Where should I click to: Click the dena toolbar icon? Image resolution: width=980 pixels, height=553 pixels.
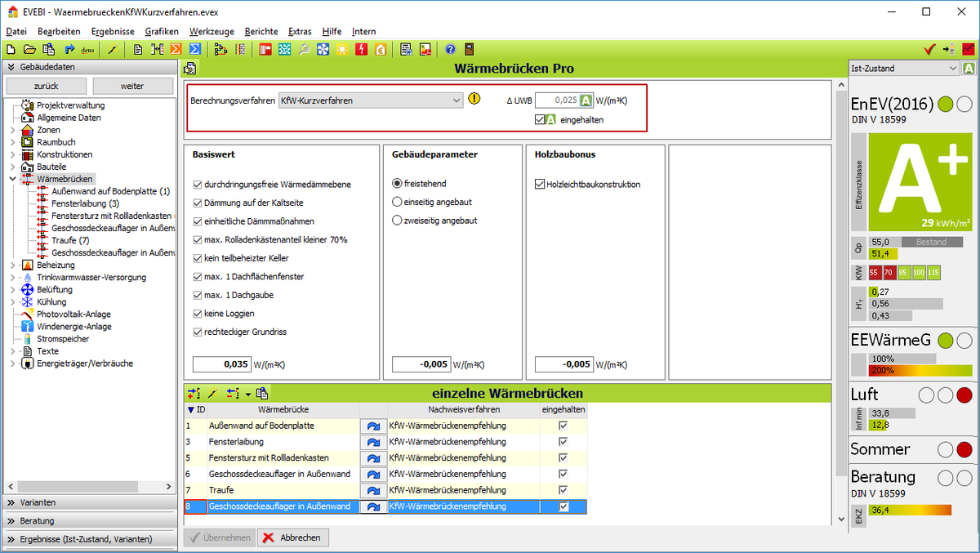(87, 50)
